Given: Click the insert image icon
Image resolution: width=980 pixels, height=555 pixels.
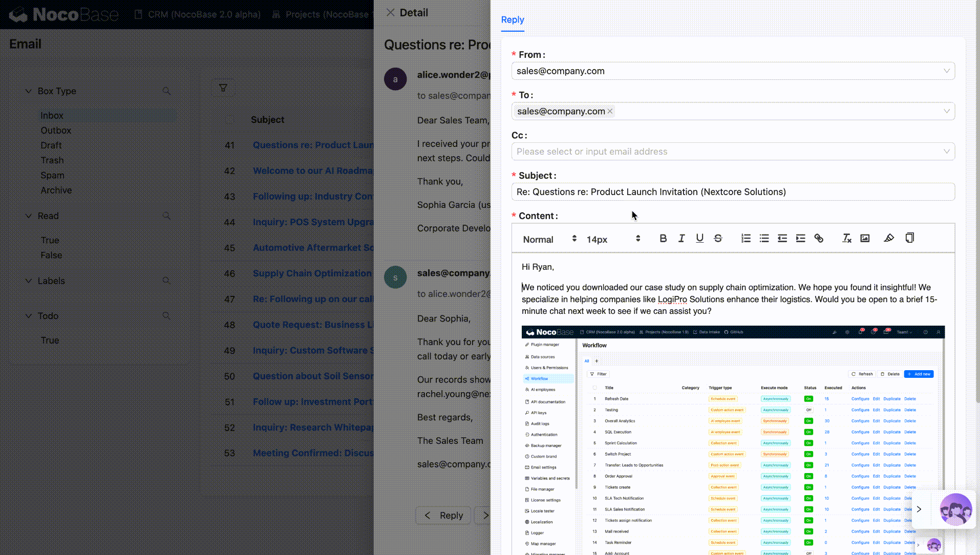Looking at the screenshot, I should point(865,239).
